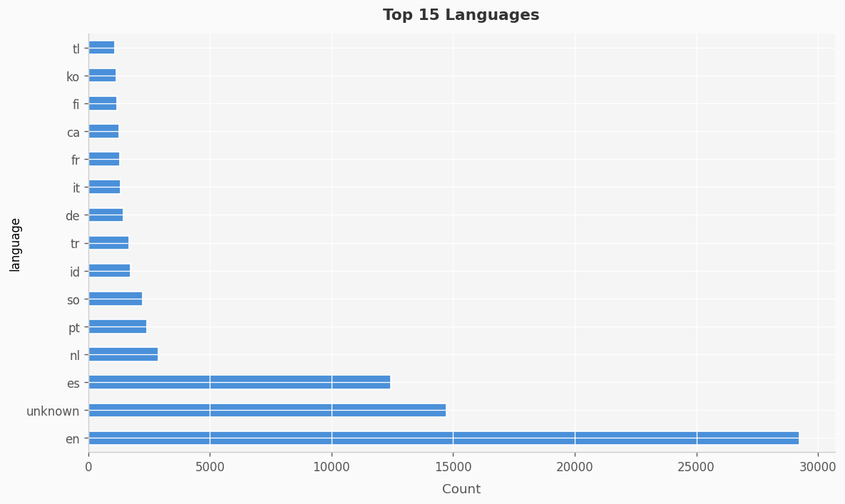
Task: Select the 'pt' language bar
Action: coord(117,327)
